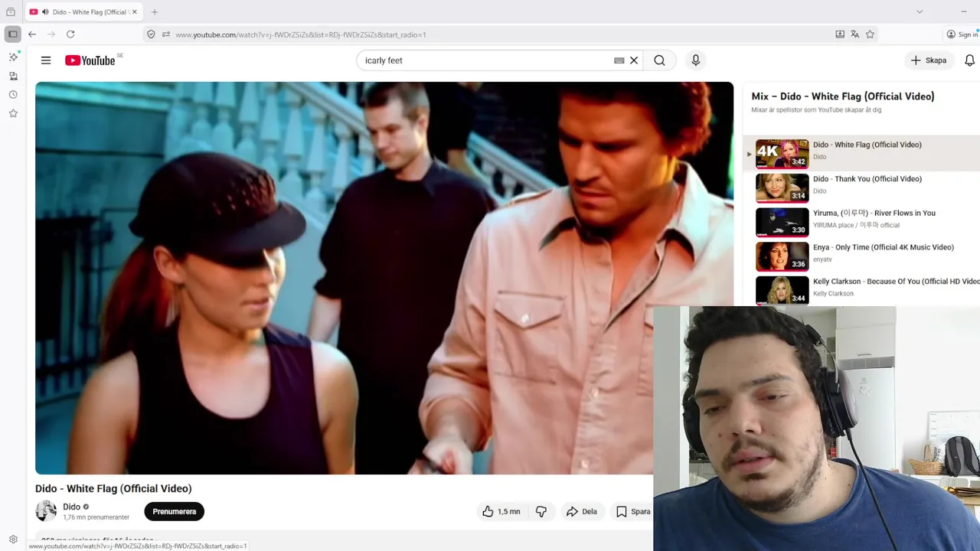Install the page as app icon
Image resolution: width=980 pixels, height=551 pixels.
(x=840, y=34)
